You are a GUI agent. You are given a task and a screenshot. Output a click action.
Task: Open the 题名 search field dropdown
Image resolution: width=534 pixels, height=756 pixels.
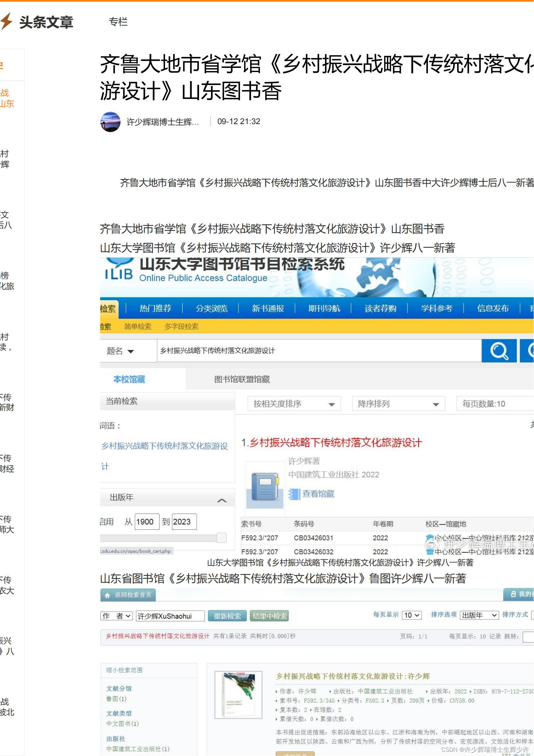128,351
